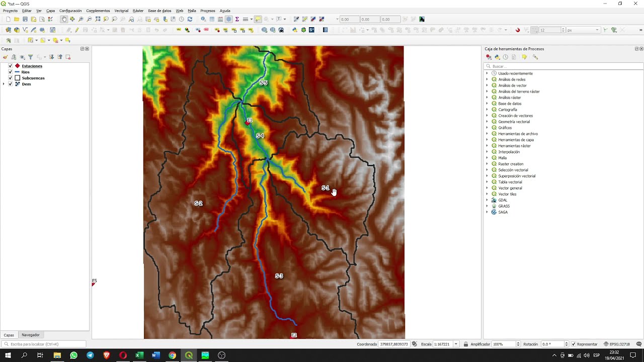
Task: Zoom to full extent
Action: 98,19
